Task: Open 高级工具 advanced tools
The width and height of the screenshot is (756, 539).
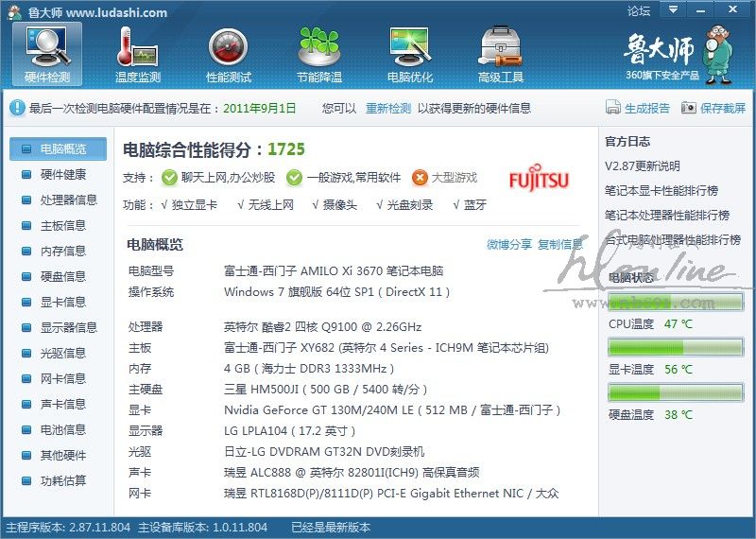Action: 501,55
